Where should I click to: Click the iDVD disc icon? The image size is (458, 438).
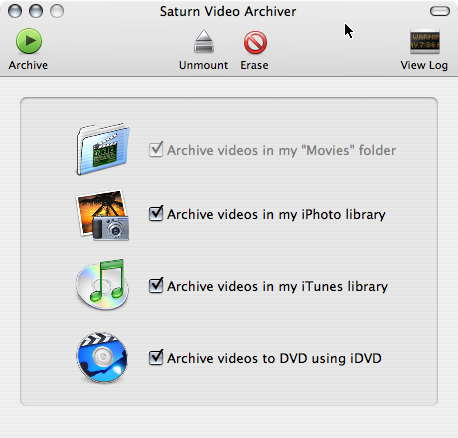click(x=102, y=357)
